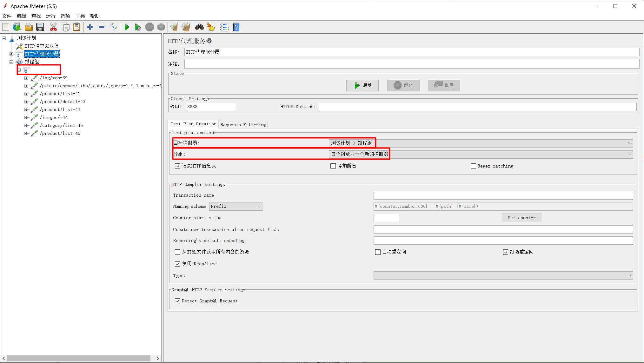644x363 pixels.
Task: Open the 工具 menu
Action: pyautogui.click(x=80, y=16)
